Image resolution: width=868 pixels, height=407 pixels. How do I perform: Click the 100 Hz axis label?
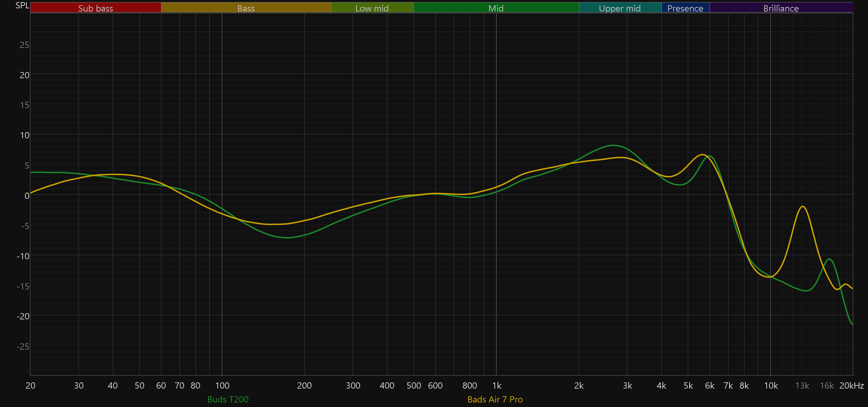pos(222,385)
